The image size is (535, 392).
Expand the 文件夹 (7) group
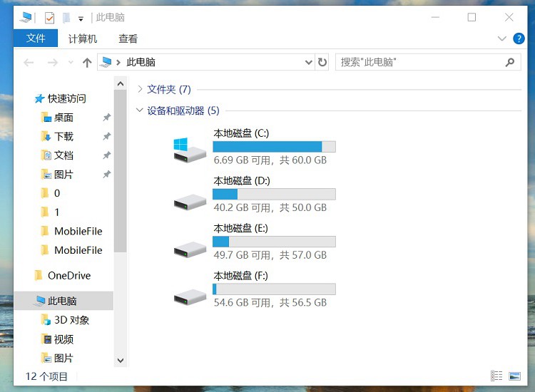(x=140, y=89)
